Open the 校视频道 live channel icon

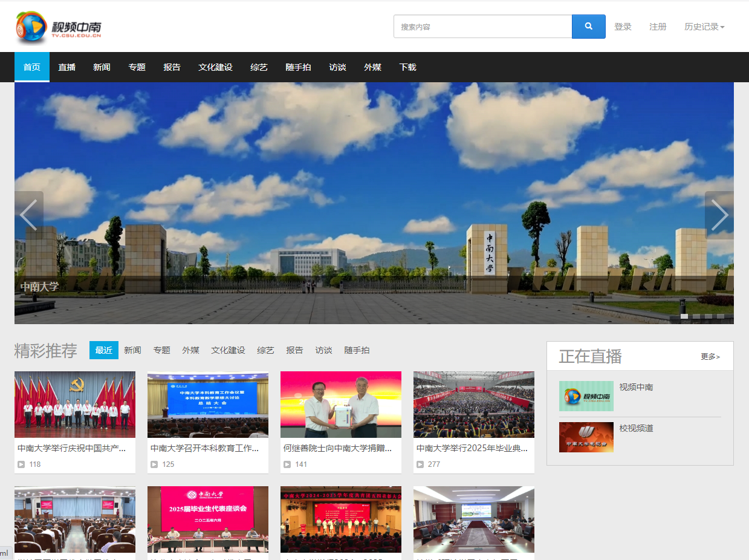pyautogui.click(x=586, y=437)
